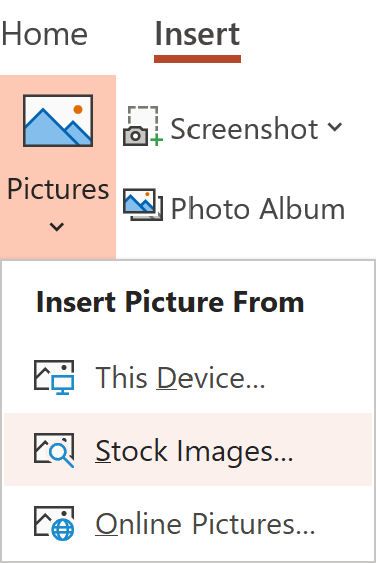
Task: Open Photo Album via its text label
Action: 257,209
